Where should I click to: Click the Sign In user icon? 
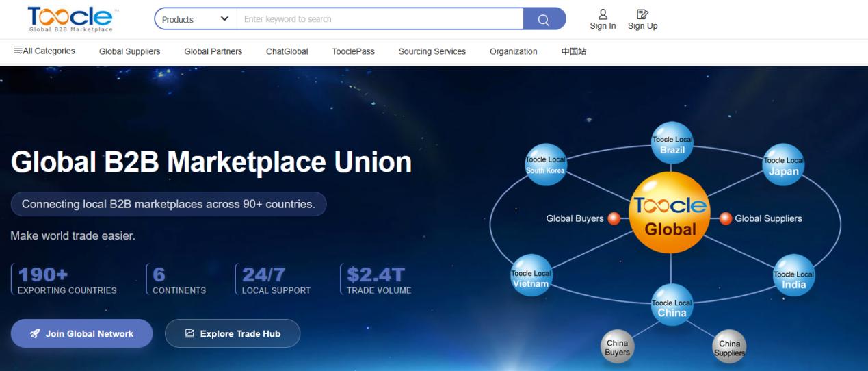[x=603, y=14]
